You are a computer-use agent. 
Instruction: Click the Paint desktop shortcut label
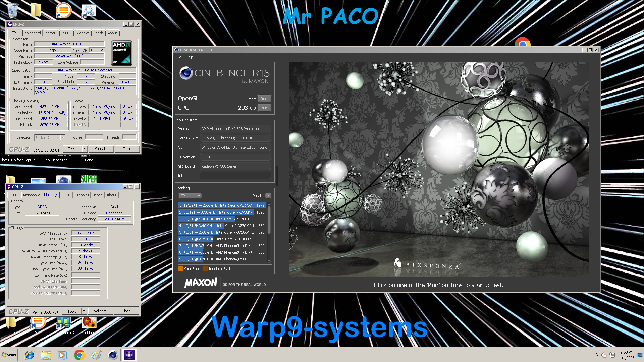click(x=89, y=160)
